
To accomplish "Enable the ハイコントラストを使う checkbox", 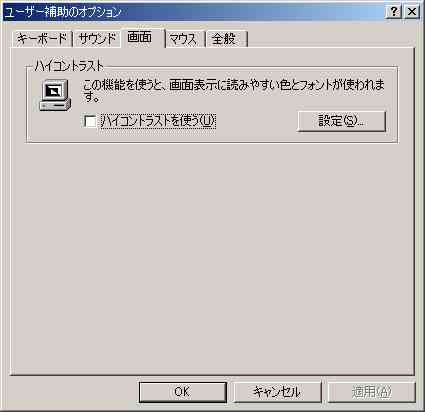I will pyautogui.click(x=90, y=121).
